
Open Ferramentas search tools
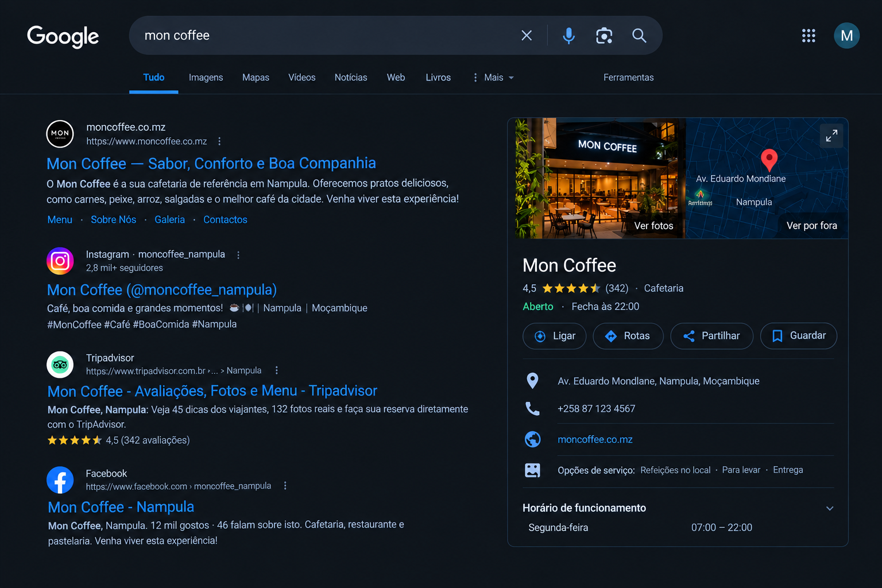click(x=628, y=78)
